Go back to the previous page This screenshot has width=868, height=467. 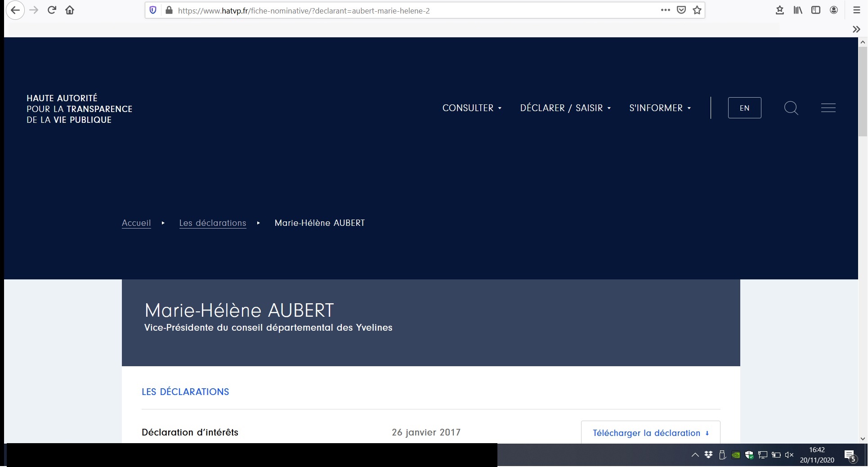click(15, 10)
